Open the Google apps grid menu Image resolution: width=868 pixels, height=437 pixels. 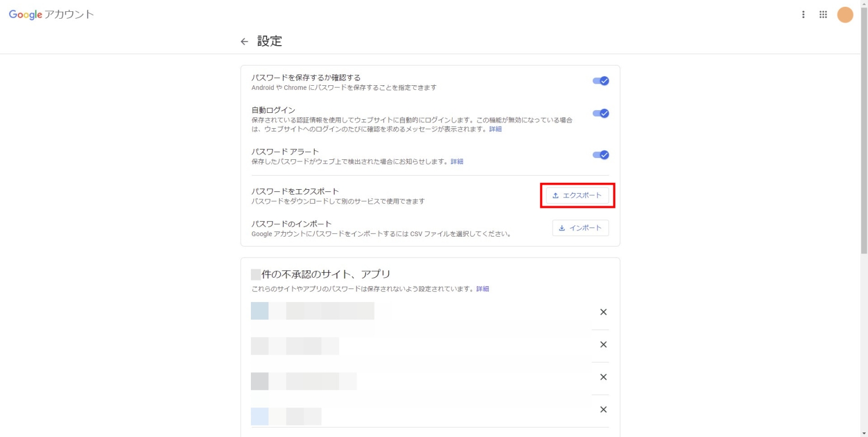point(823,15)
